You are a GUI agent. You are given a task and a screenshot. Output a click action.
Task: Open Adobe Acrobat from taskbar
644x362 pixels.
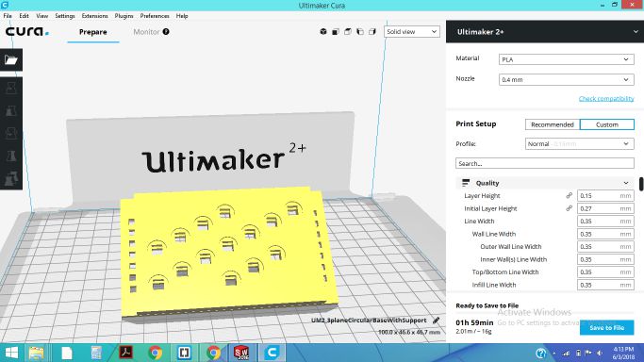pyautogui.click(x=125, y=353)
